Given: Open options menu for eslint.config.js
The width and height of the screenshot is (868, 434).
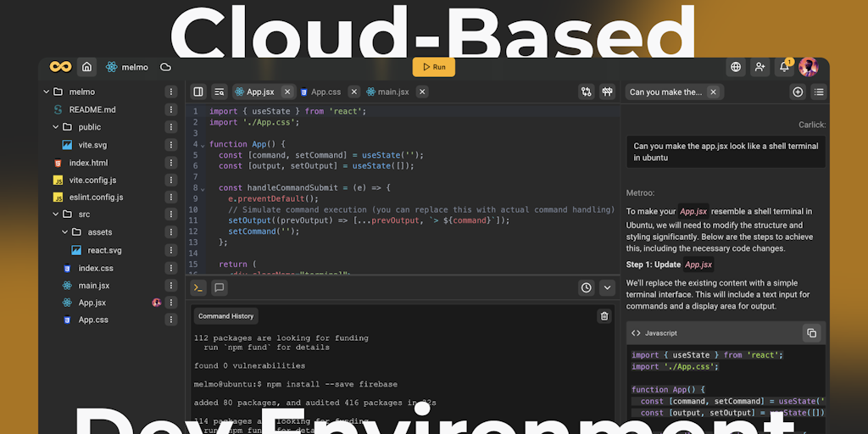Looking at the screenshot, I should click(x=171, y=197).
